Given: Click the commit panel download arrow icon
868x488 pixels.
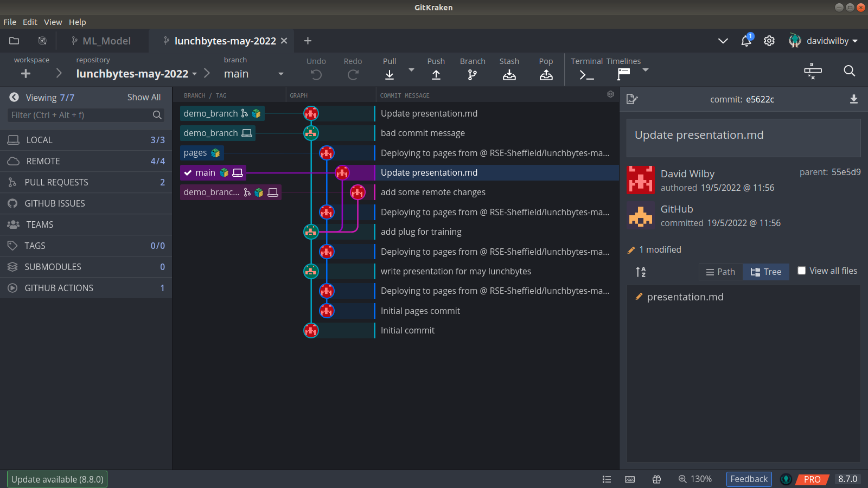Looking at the screenshot, I should 854,99.
